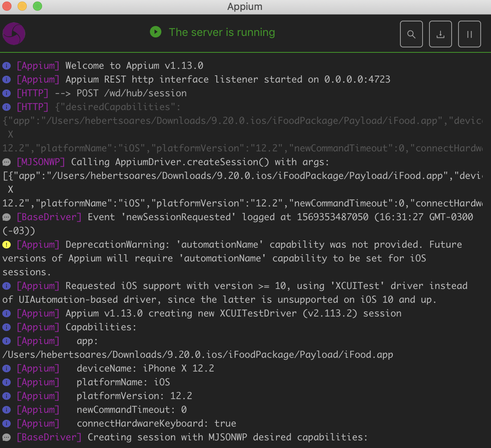The height and width of the screenshot is (448, 491).
Task: Click the iFood.app path under app capability
Action: (x=198, y=355)
